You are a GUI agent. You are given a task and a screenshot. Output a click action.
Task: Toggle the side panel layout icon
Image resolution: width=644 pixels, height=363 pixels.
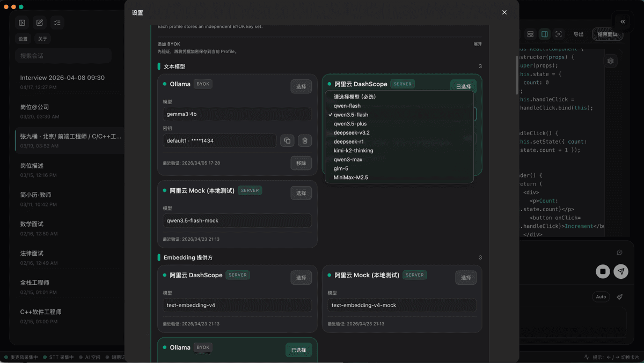coord(545,34)
